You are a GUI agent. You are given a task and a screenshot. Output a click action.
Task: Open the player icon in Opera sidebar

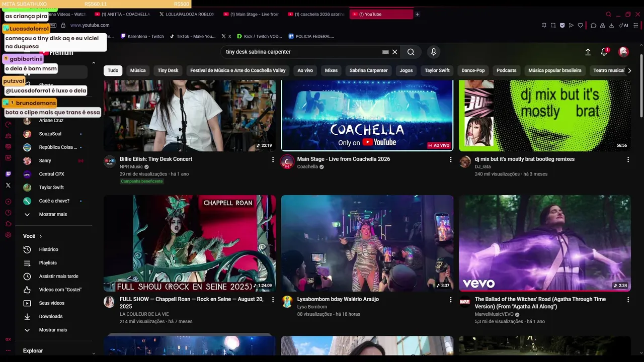pos(8,202)
